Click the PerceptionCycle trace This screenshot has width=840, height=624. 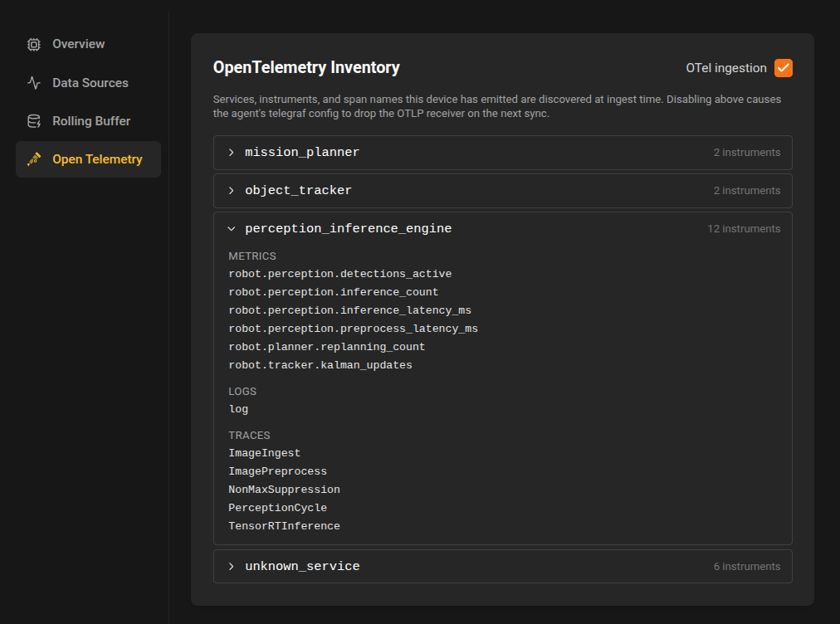click(277, 508)
